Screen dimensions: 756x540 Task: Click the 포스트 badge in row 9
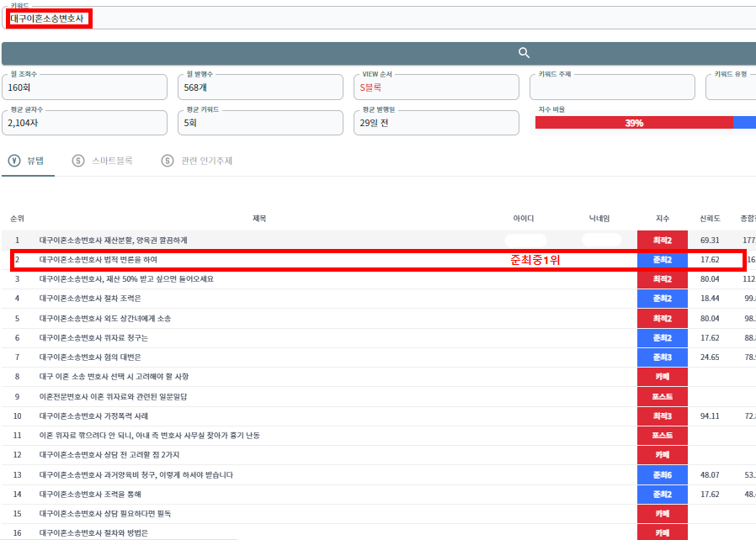662,396
